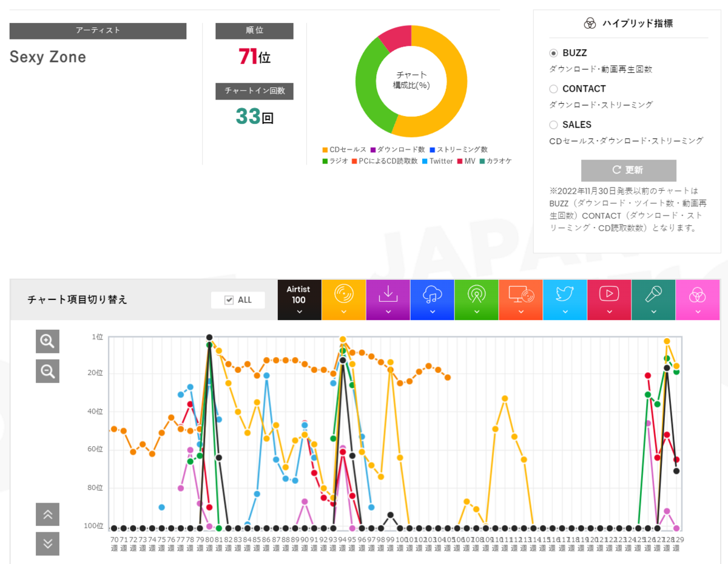728x564 pixels.
Task: Click the refresh arrow icon on 更新 button
Action: 616,170
